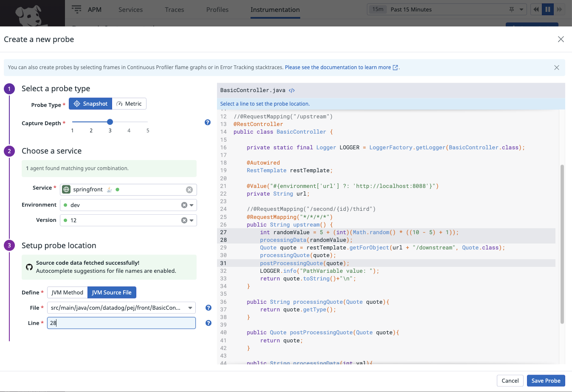
Task: Open the external documentation link icon
Action: pyautogui.click(x=395, y=67)
